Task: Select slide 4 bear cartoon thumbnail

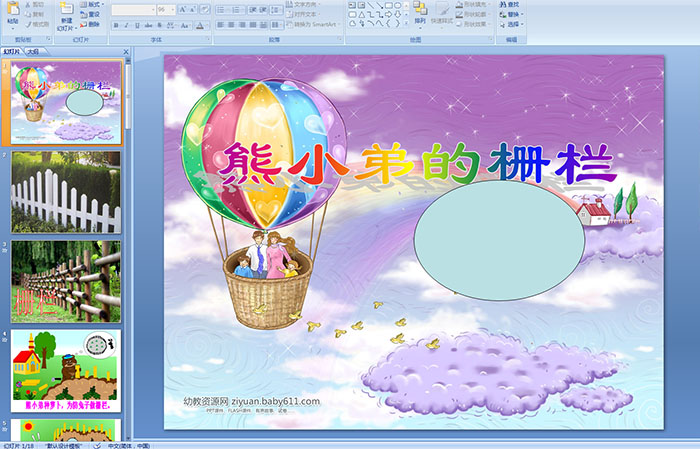Action: tap(66, 371)
